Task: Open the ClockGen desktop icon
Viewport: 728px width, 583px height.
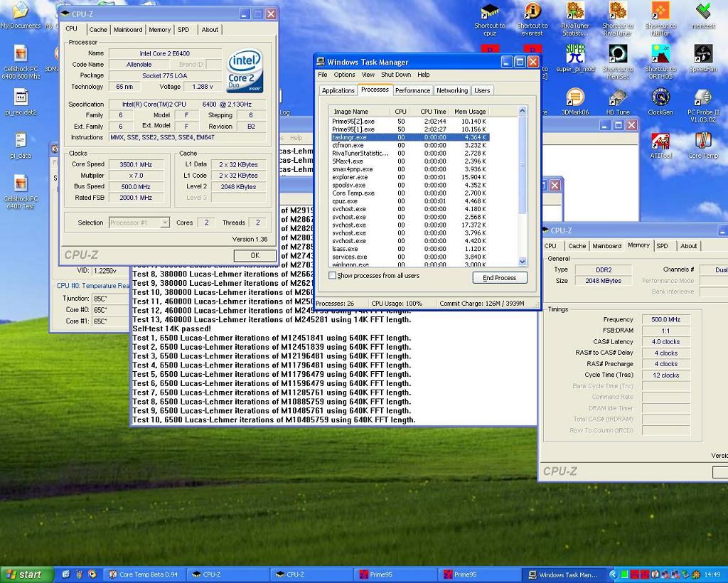Action: 660,102
